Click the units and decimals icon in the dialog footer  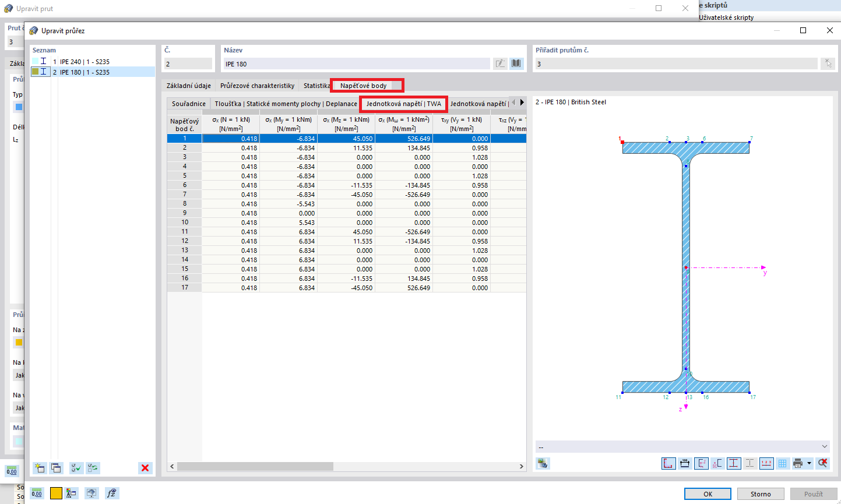(x=37, y=493)
